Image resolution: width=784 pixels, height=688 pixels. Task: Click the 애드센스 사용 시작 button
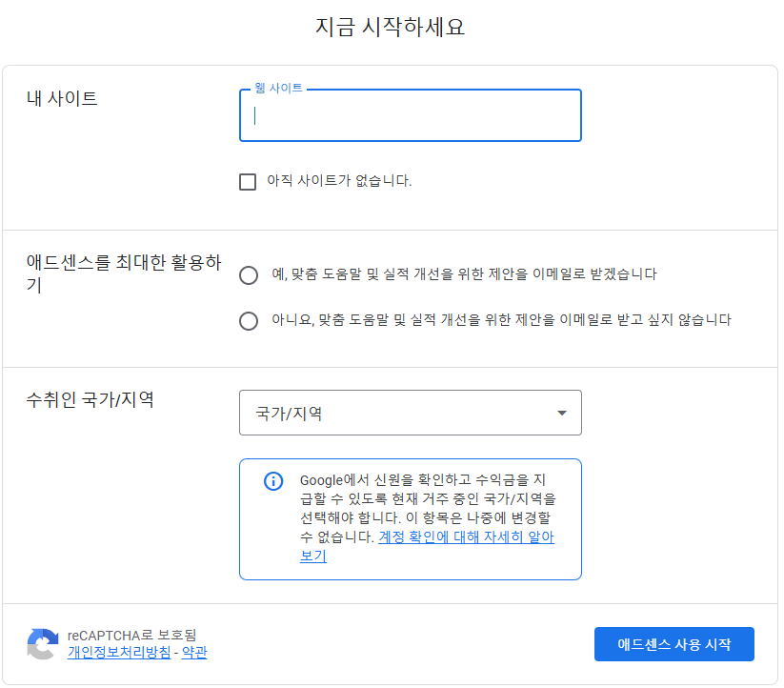click(x=674, y=644)
